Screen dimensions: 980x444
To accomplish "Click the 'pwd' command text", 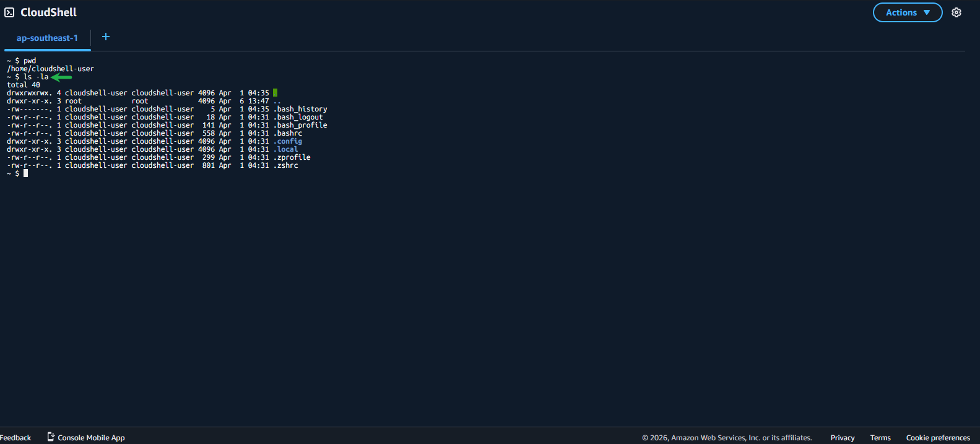I will [30, 61].
